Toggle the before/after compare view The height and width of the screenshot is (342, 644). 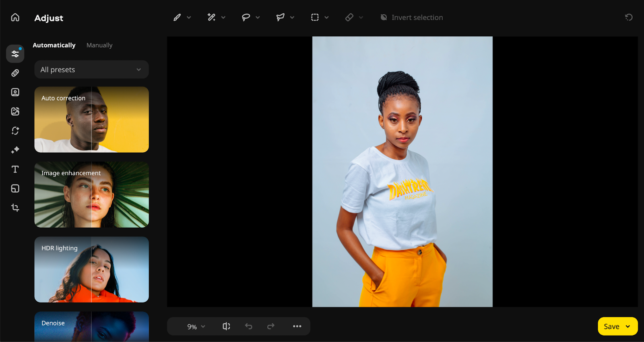point(227,326)
